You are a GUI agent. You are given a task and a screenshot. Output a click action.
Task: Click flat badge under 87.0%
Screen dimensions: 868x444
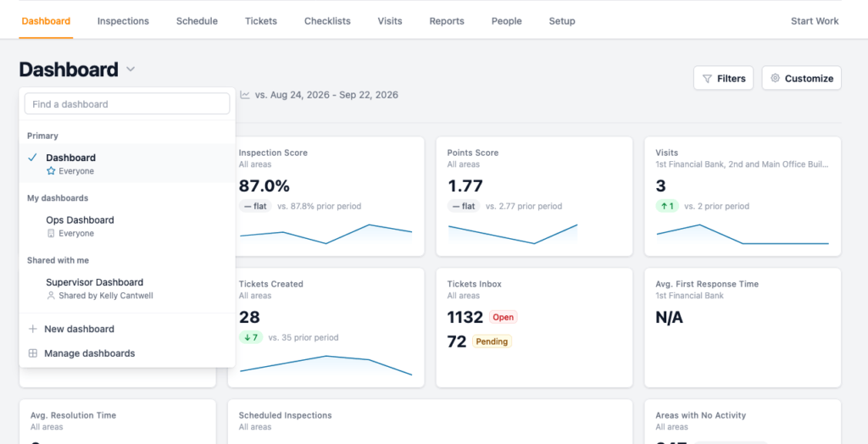[255, 206]
